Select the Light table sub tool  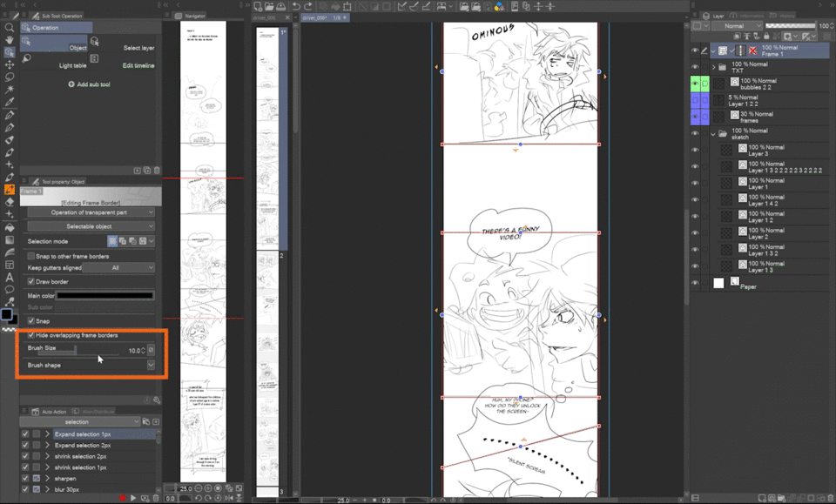pyautogui.click(x=54, y=63)
